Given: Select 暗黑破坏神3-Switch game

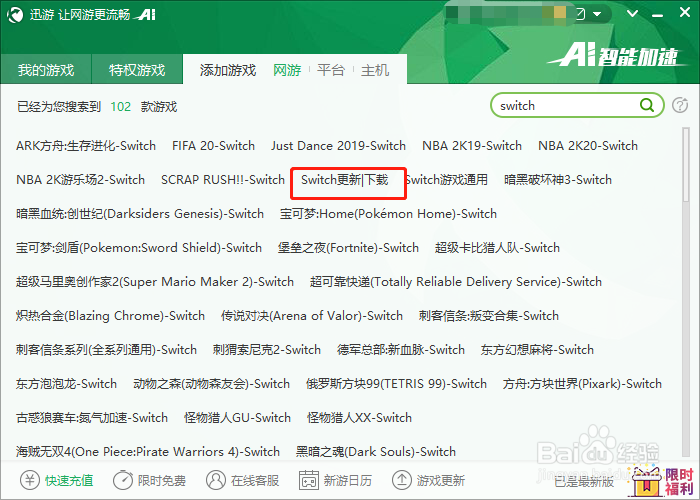Looking at the screenshot, I should pos(558,179).
